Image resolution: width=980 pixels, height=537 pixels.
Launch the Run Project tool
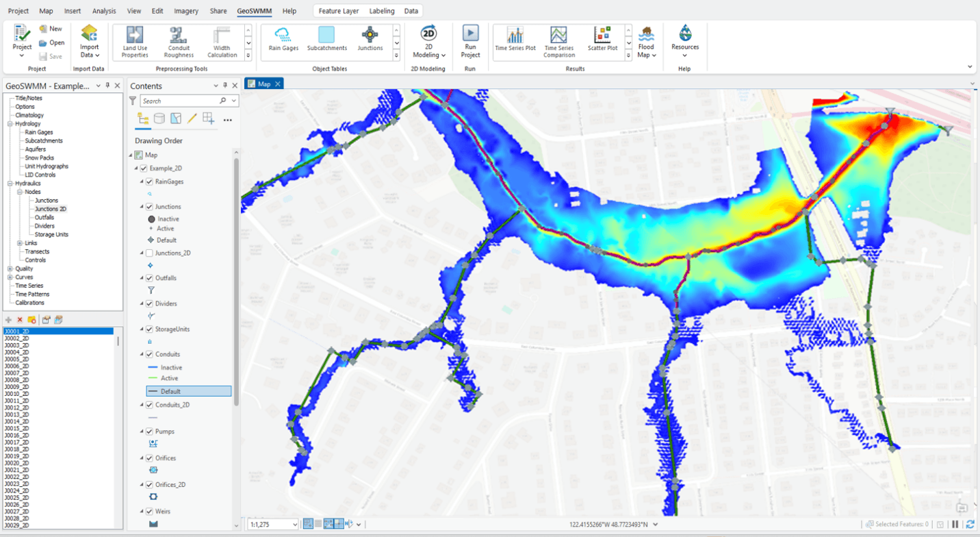(470, 41)
